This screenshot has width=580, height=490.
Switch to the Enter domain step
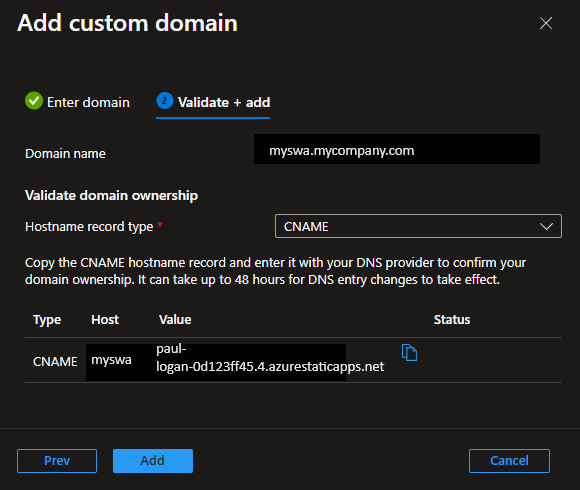pos(77,102)
